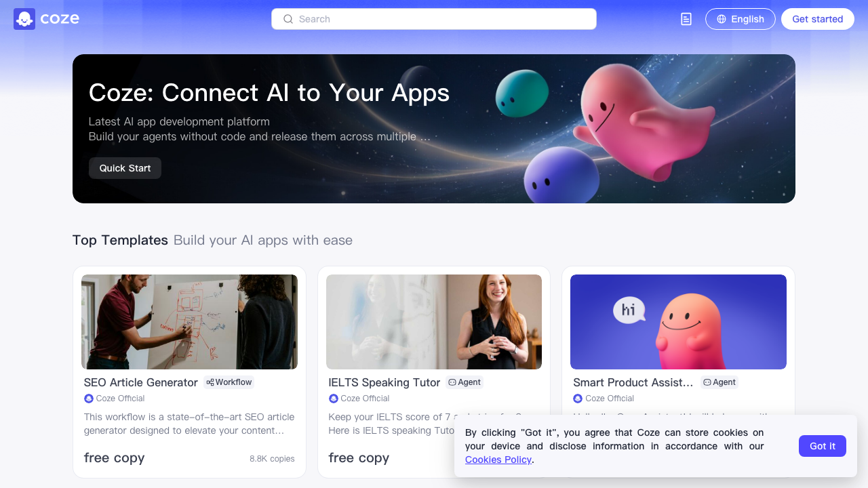Open SEO Article Generator thumbnail
The height and width of the screenshot is (488, 868).
click(189, 322)
